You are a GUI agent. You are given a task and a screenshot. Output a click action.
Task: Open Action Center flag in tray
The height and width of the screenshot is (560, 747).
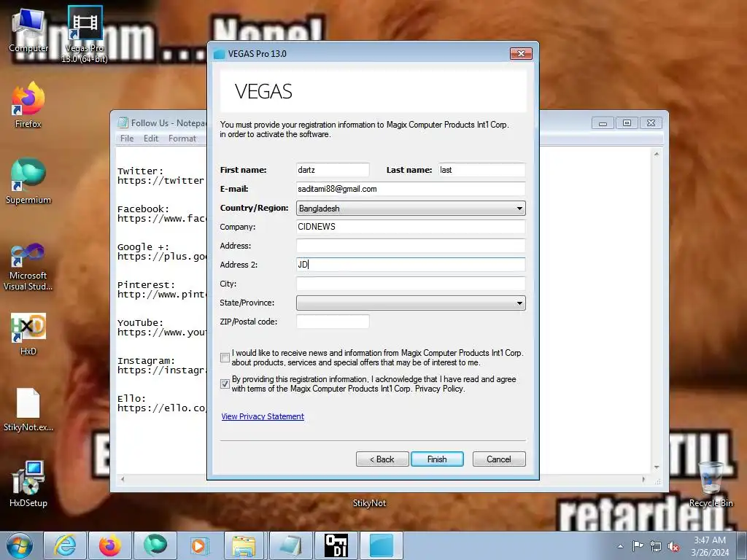638,546
